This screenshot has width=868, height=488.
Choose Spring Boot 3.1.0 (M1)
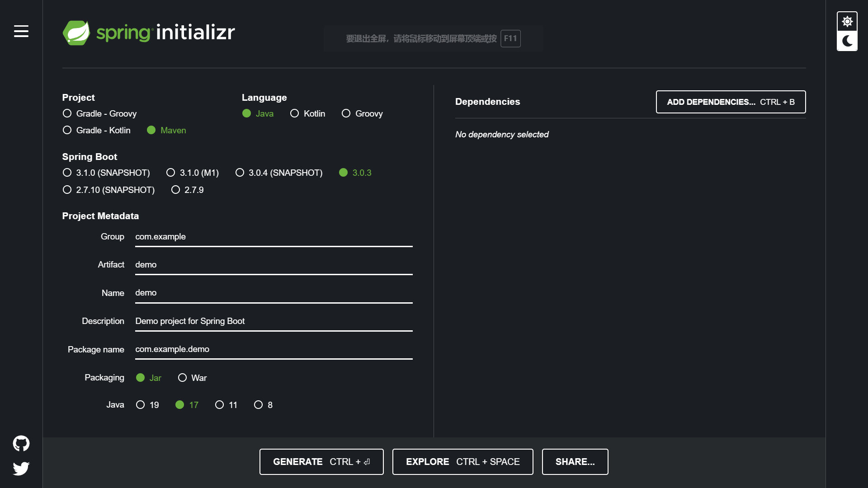(171, 173)
